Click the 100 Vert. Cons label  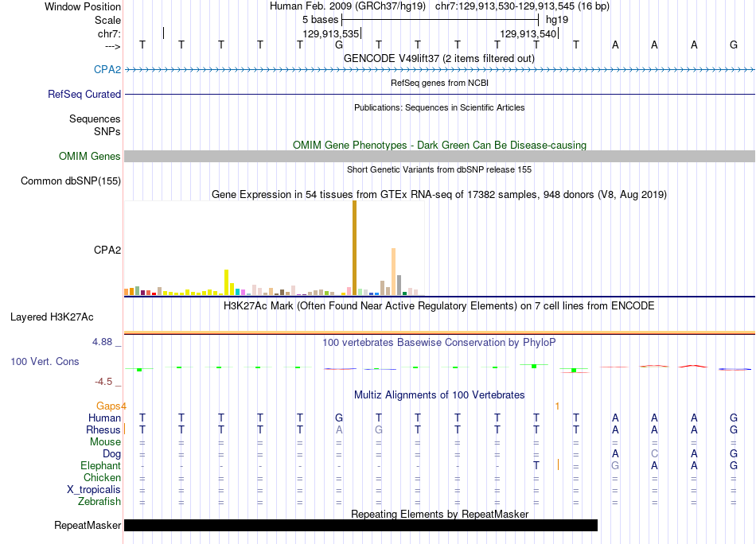coord(45,361)
